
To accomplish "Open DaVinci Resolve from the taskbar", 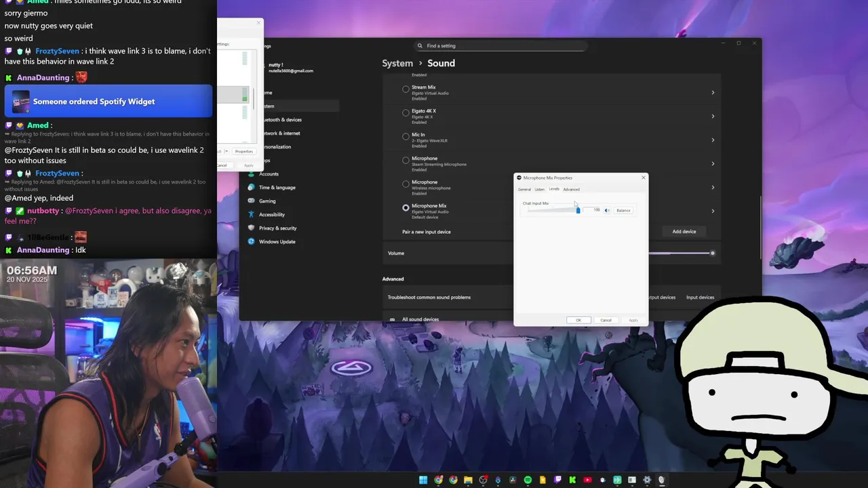I will tap(513, 480).
